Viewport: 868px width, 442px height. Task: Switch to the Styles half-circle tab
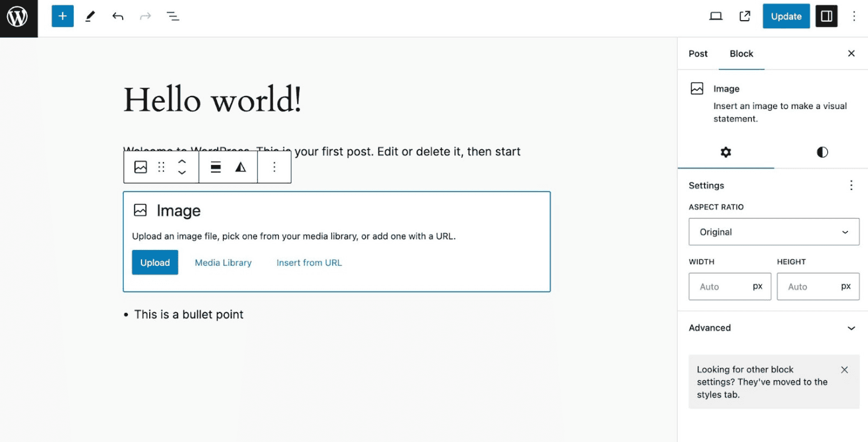click(821, 152)
